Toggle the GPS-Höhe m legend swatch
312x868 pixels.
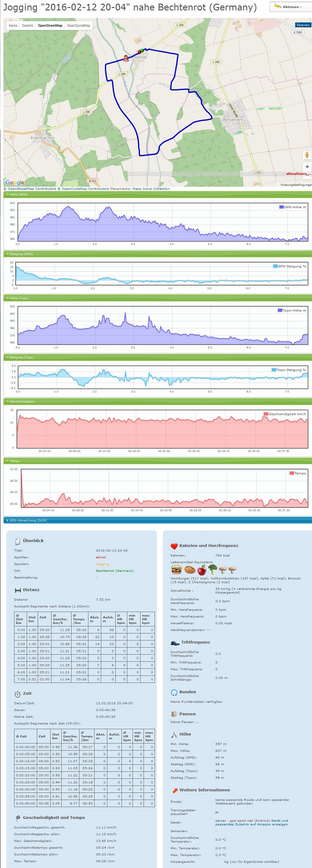281,207
